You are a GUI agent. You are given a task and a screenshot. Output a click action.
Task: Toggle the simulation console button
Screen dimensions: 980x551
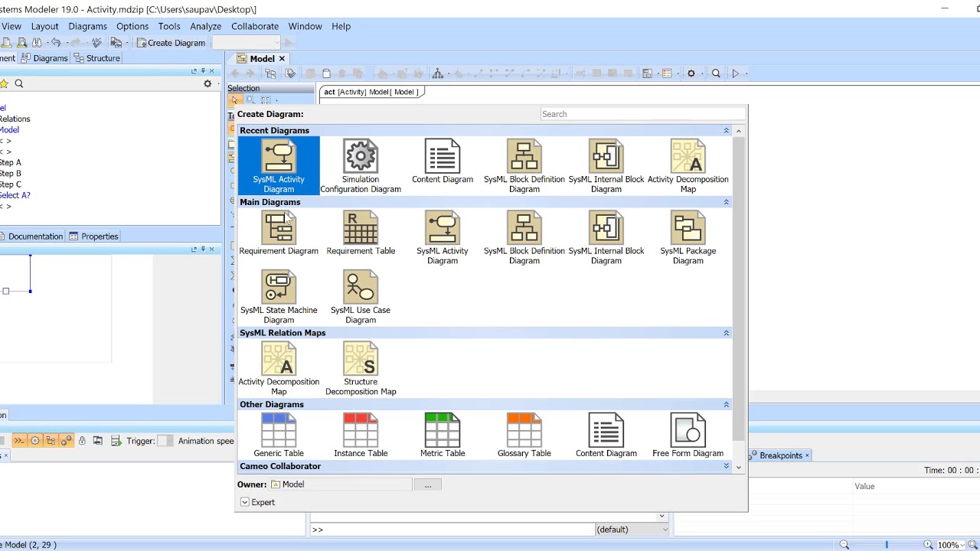[19, 441]
